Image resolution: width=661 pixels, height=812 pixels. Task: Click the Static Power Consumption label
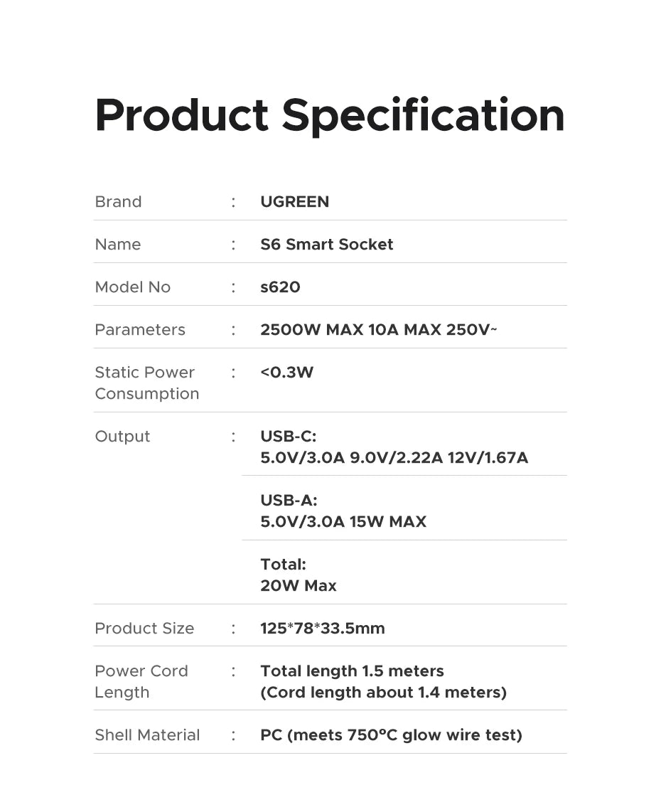pyautogui.click(x=147, y=383)
